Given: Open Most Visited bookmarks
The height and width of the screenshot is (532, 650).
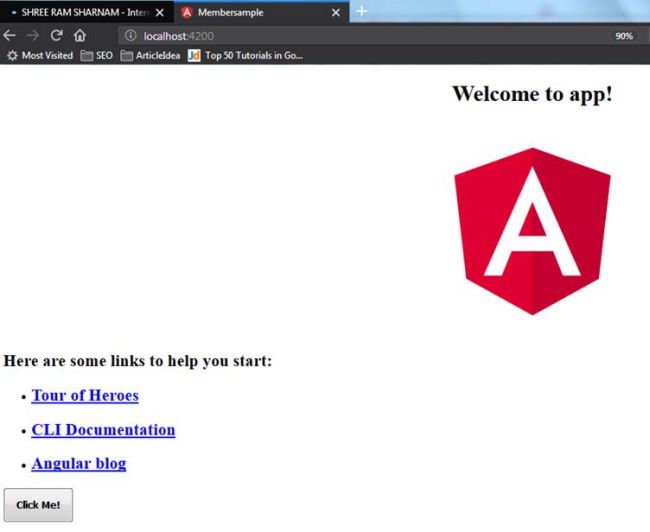Looking at the screenshot, I should 40,55.
